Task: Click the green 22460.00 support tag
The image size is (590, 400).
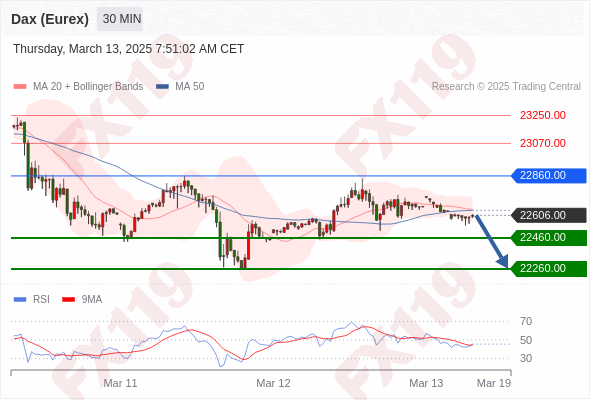Action: pos(549,238)
